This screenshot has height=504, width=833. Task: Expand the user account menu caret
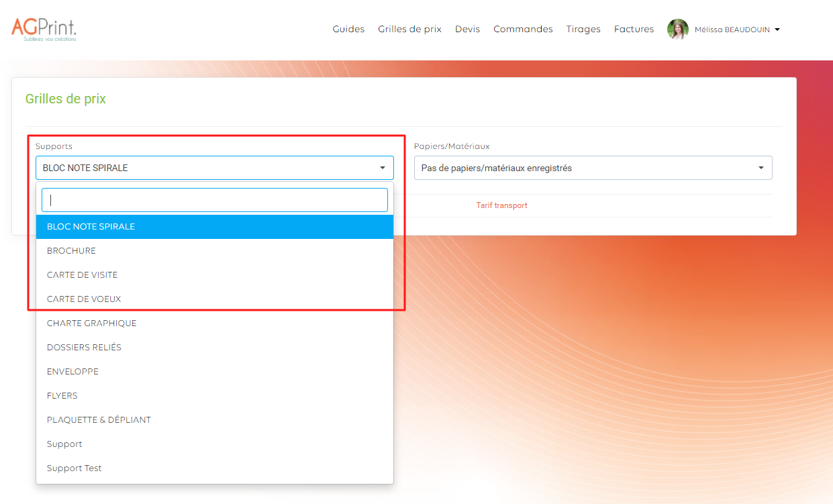click(777, 30)
